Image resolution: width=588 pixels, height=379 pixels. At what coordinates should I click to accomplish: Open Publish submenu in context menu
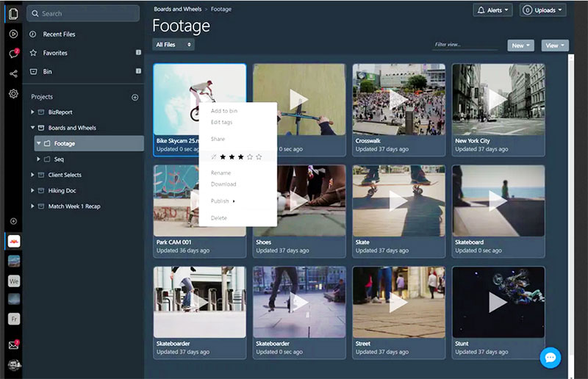223,201
